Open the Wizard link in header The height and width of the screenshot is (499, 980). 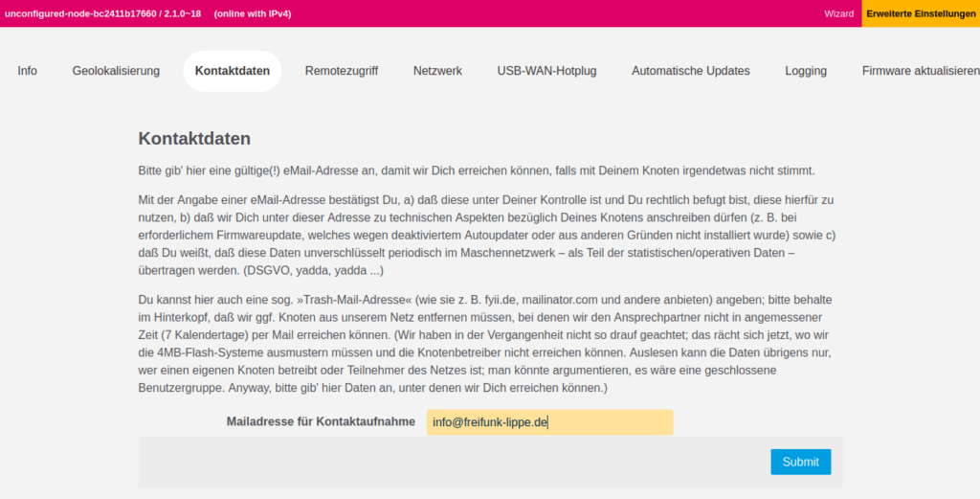pos(838,13)
